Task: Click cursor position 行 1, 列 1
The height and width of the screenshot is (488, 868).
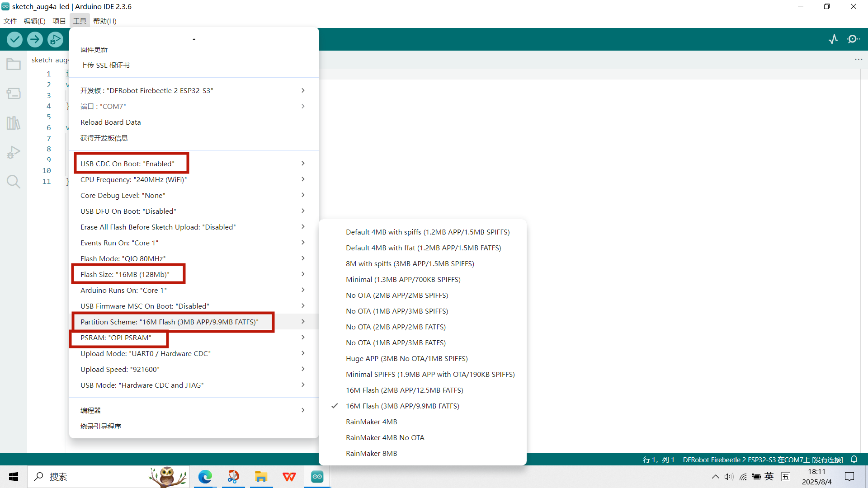Action: 659,460
